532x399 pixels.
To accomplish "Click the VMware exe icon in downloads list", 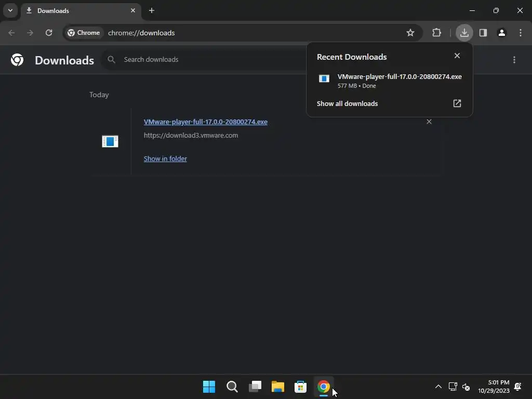I will [110, 141].
